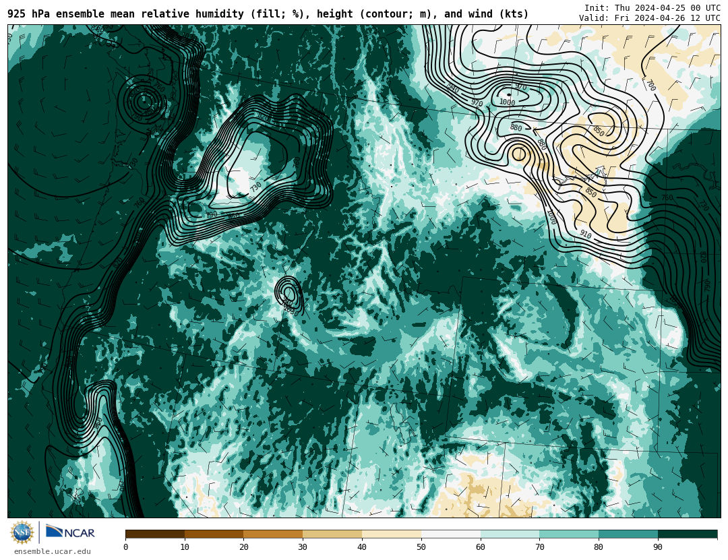Click the 1000 contour label inside closed high
Screen dimensions: 728x560
point(507,102)
